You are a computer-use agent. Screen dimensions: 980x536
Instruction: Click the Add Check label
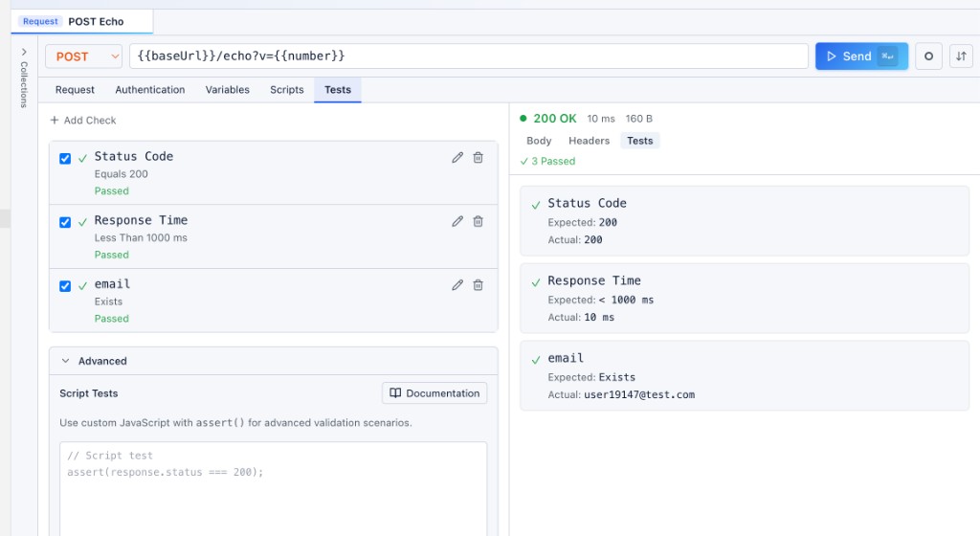[x=90, y=120]
